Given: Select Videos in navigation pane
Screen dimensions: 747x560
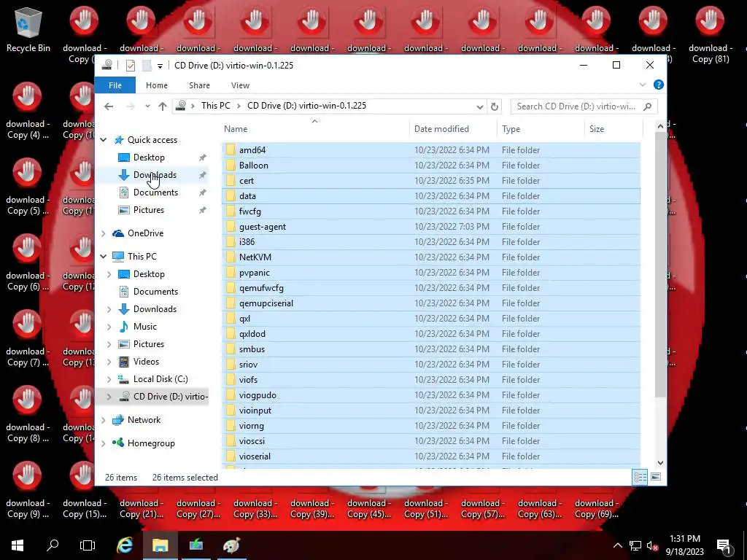Looking at the screenshot, I should pyautogui.click(x=146, y=362).
